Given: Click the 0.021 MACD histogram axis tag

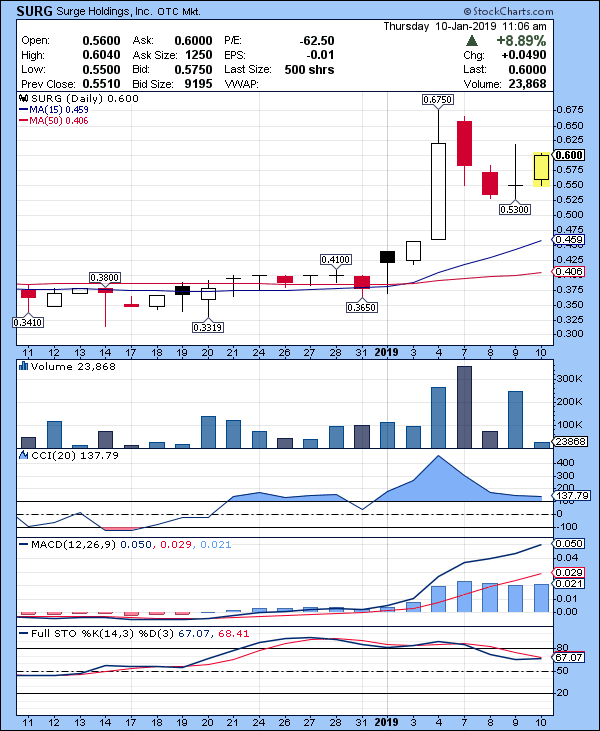Looking at the screenshot, I should pos(568,584).
